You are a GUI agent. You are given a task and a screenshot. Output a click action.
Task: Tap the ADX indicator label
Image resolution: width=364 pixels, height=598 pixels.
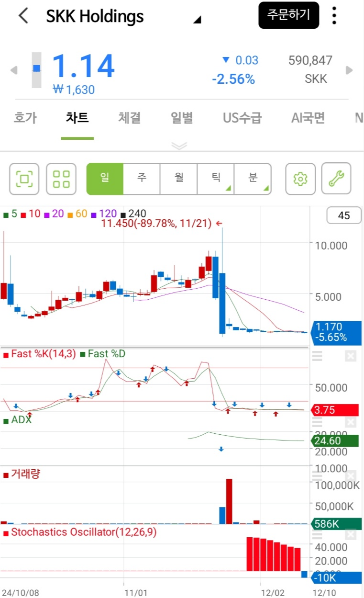17,420
